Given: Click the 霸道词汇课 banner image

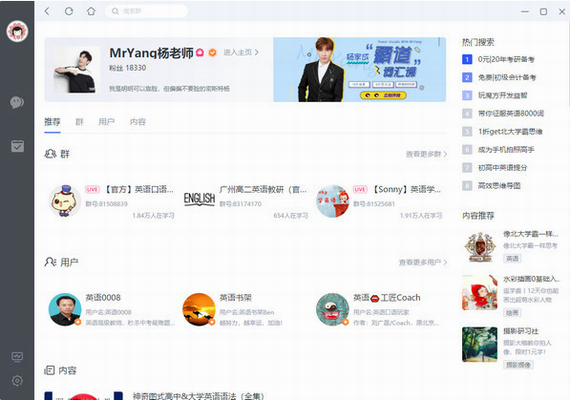Looking at the screenshot, I should coord(360,69).
